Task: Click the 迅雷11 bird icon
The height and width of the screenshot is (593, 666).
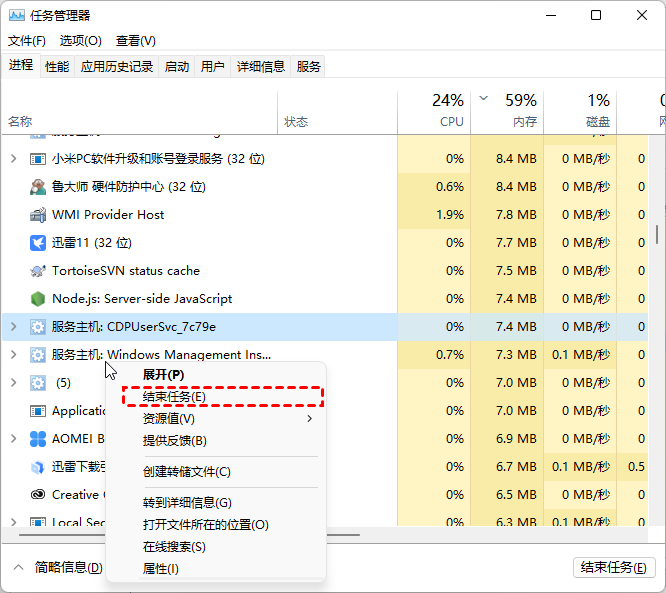Action: click(x=38, y=243)
